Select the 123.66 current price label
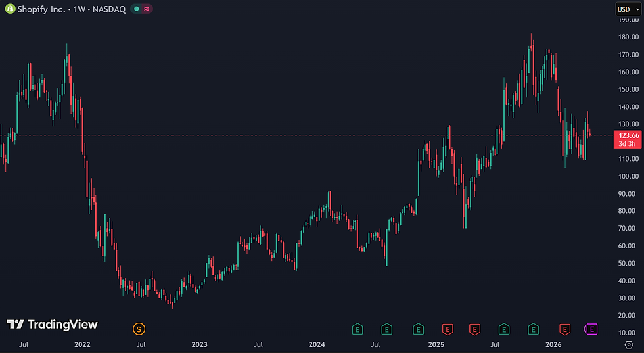 coord(628,135)
